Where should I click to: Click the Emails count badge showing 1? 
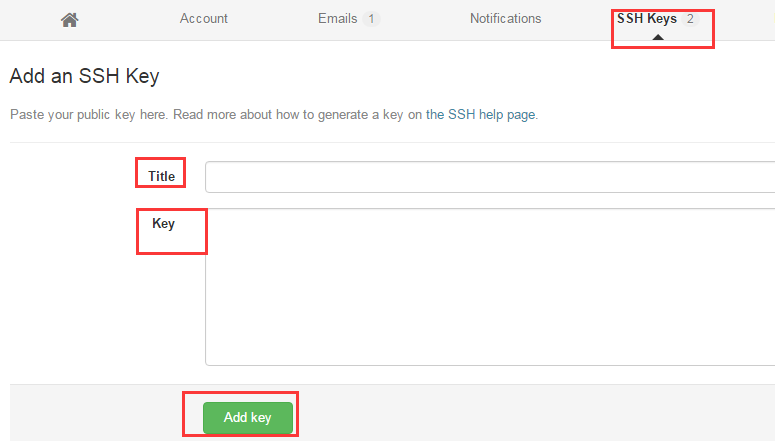click(x=371, y=19)
